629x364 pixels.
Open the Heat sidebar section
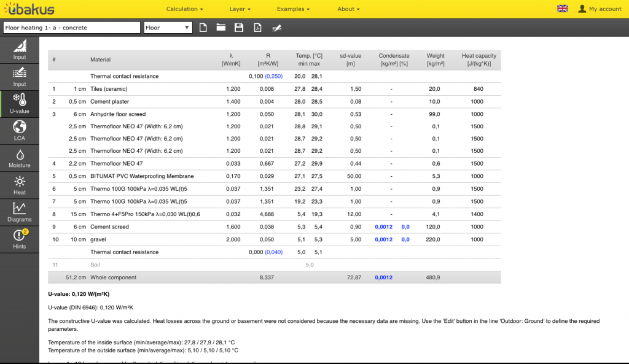coord(20,185)
